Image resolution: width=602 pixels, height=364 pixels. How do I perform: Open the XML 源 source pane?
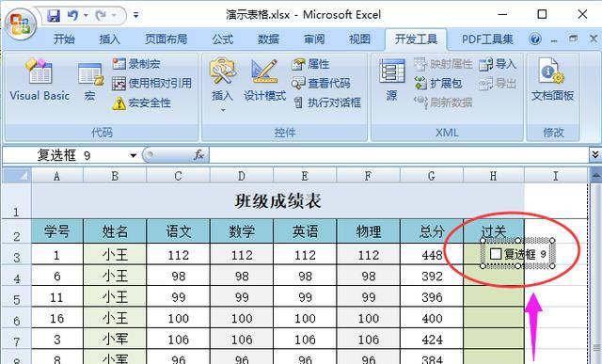(391, 80)
